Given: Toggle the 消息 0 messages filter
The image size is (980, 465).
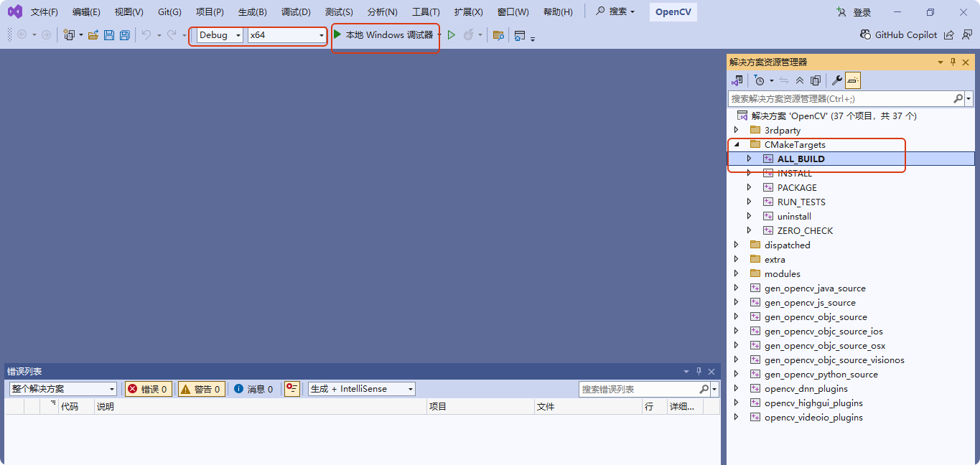Looking at the screenshot, I should tap(253, 389).
